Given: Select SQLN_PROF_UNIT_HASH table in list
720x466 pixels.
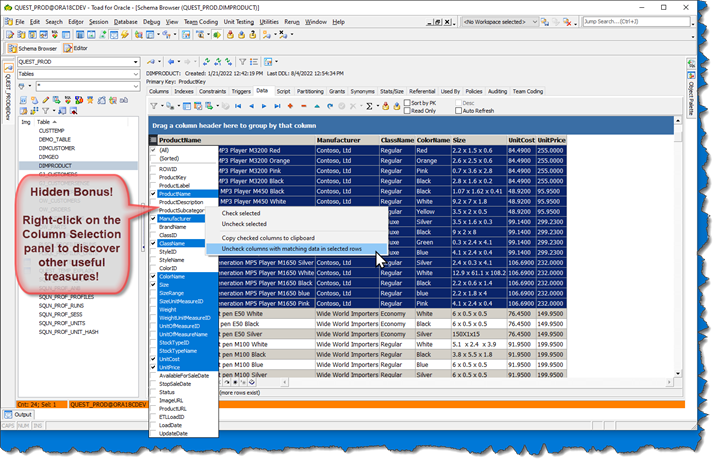Looking at the screenshot, I should tap(68, 332).
